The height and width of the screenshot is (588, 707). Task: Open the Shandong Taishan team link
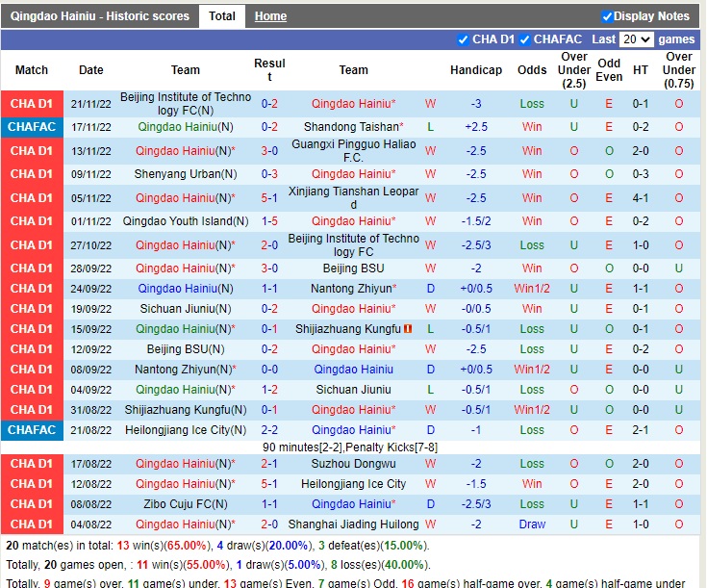350,127
